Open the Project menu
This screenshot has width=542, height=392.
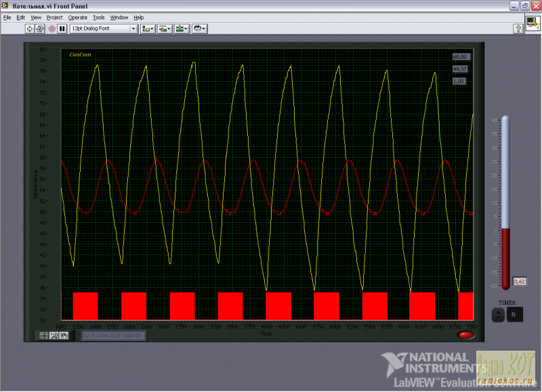54,18
